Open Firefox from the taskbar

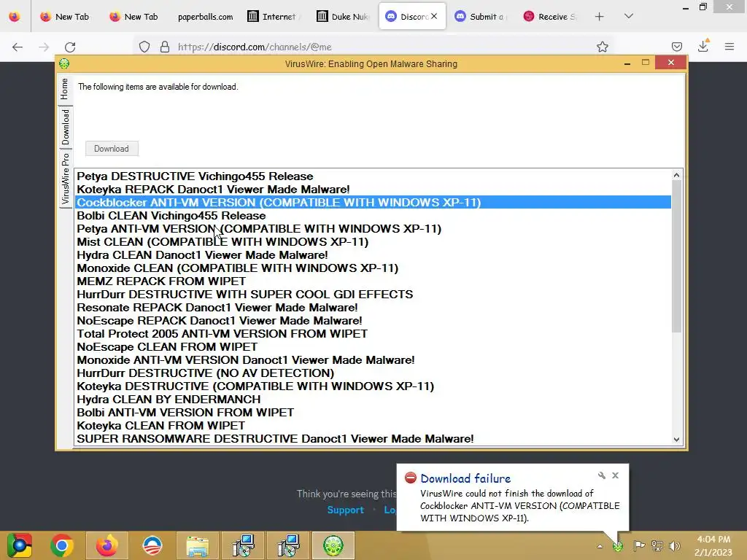click(x=107, y=545)
